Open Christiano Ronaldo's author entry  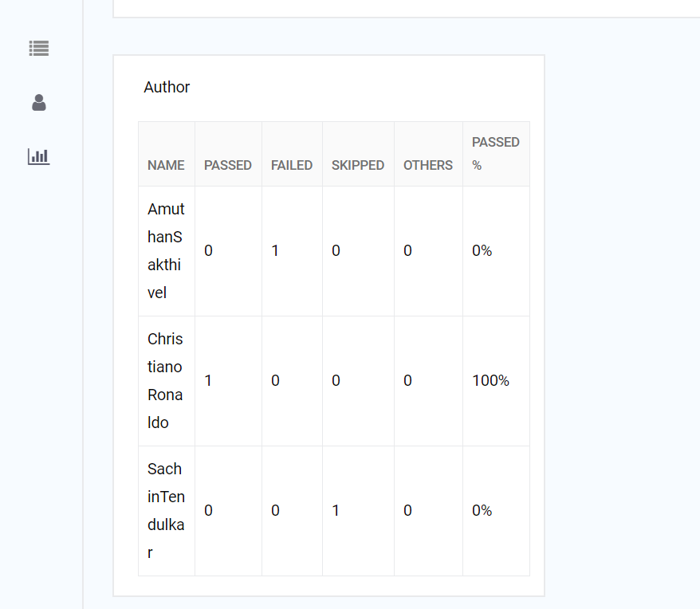(165, 380)
